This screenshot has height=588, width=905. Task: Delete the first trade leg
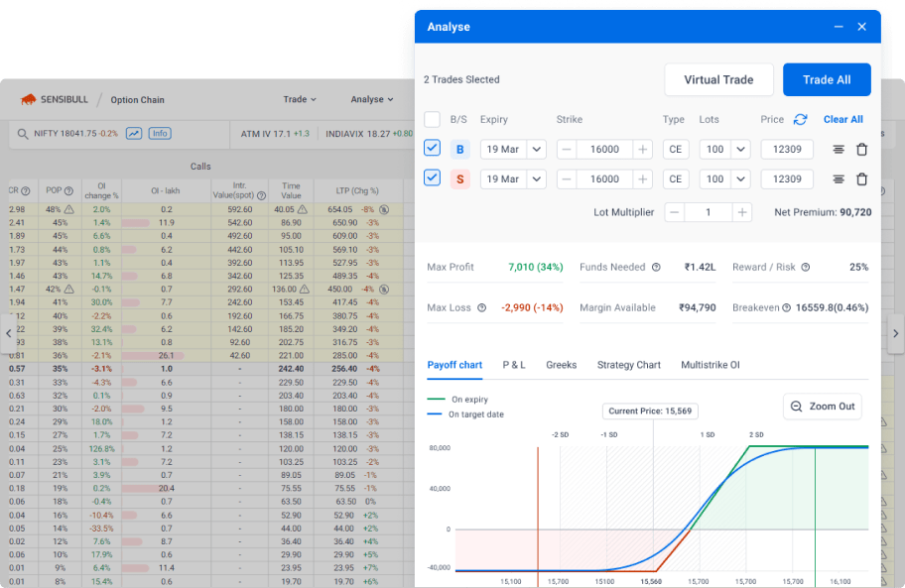(x=861, y=149)
